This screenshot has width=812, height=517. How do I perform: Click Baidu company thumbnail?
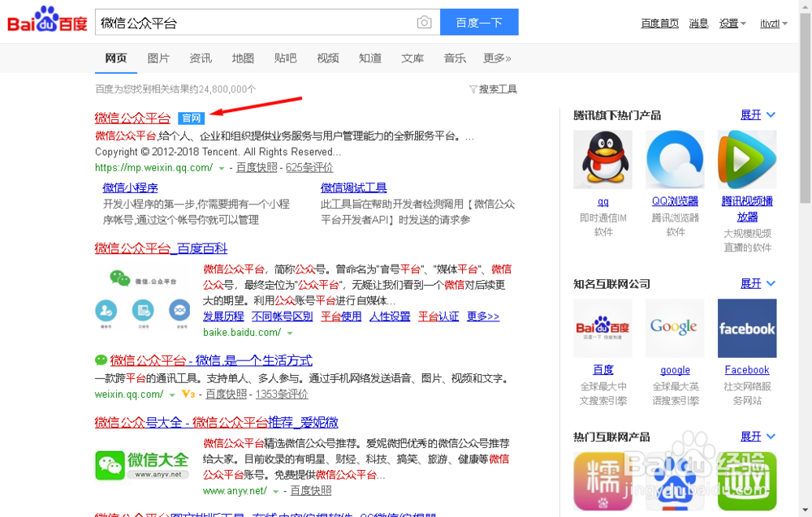(603, 328)
